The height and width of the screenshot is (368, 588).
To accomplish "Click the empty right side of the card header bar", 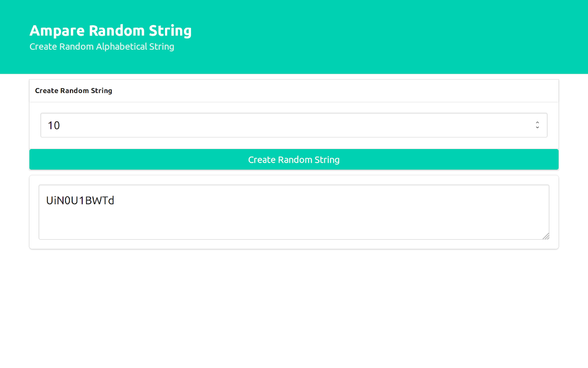I will 413,91.
